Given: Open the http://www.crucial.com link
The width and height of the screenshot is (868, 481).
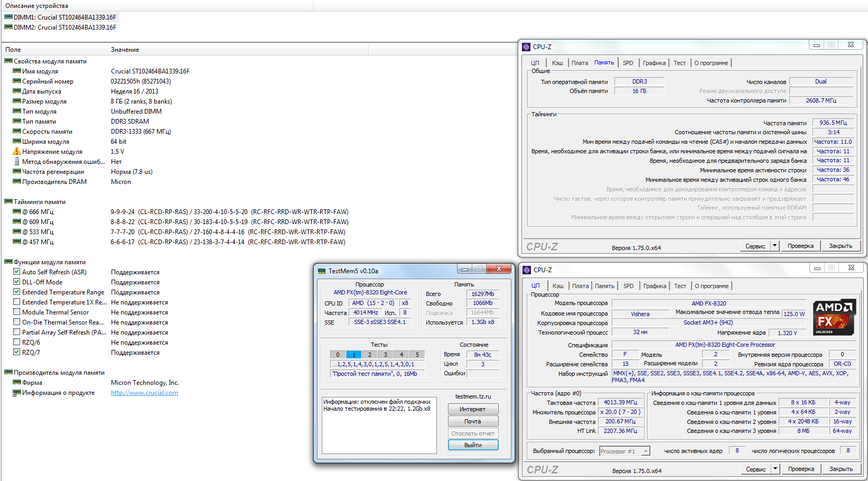Looking at the screenshot, I should 144,393.
